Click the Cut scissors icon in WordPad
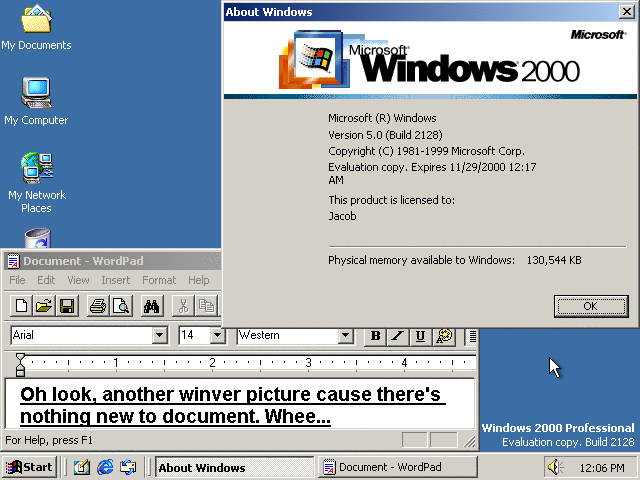Screen dimensions: 640x480 183,306
